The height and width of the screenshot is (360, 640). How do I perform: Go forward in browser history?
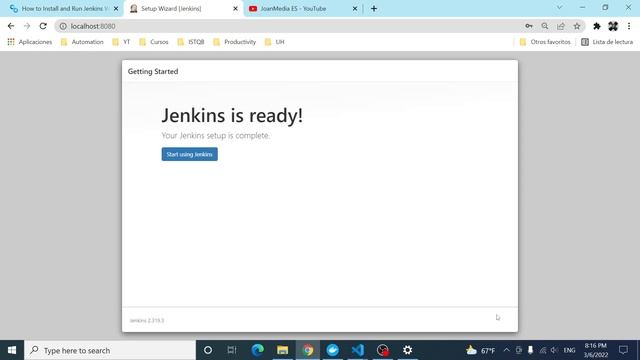click(27, 26)
